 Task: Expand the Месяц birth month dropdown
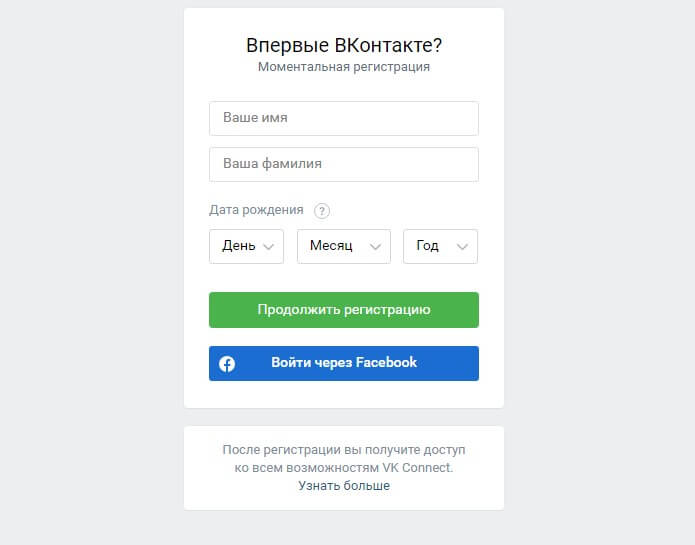tap(344, 246)
